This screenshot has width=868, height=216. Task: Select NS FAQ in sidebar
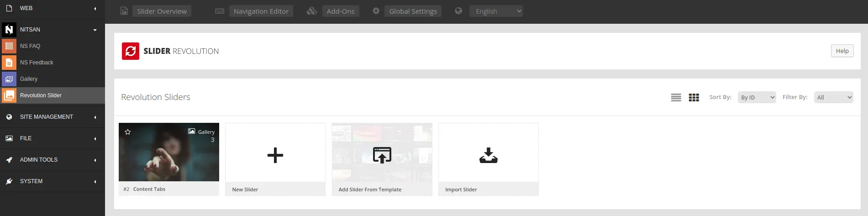coord(53,46)
